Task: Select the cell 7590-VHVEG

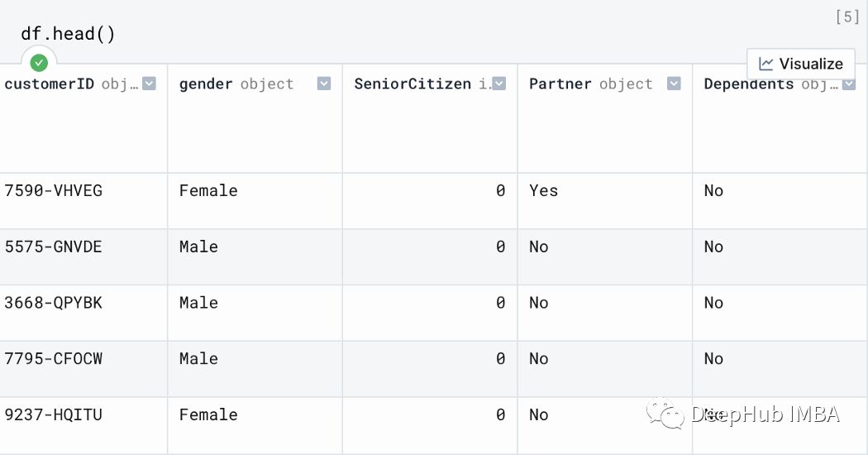Action: (54, 191)
